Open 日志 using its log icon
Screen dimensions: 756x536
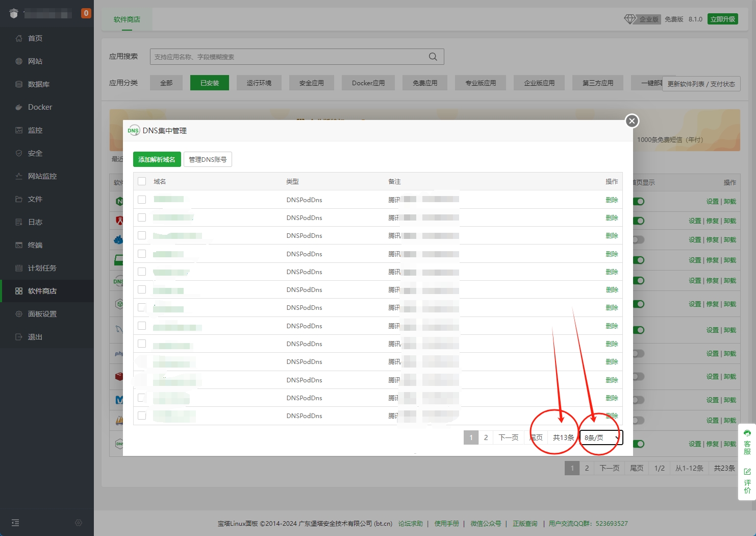click(19, 222)
